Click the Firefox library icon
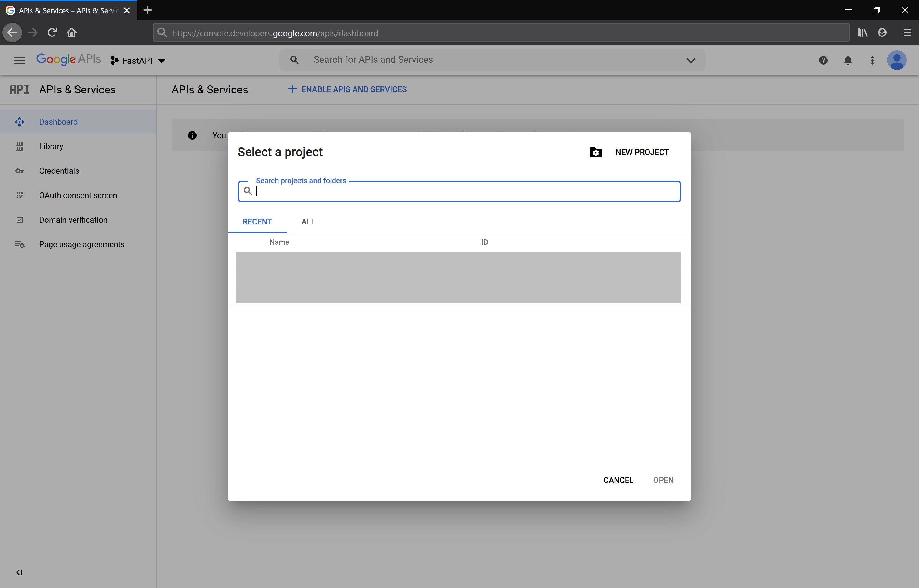The image size is (919, 588). [863, 33]
